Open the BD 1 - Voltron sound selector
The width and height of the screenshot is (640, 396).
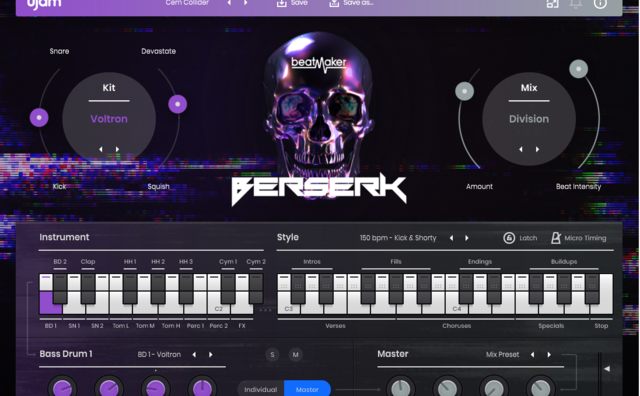159,354
